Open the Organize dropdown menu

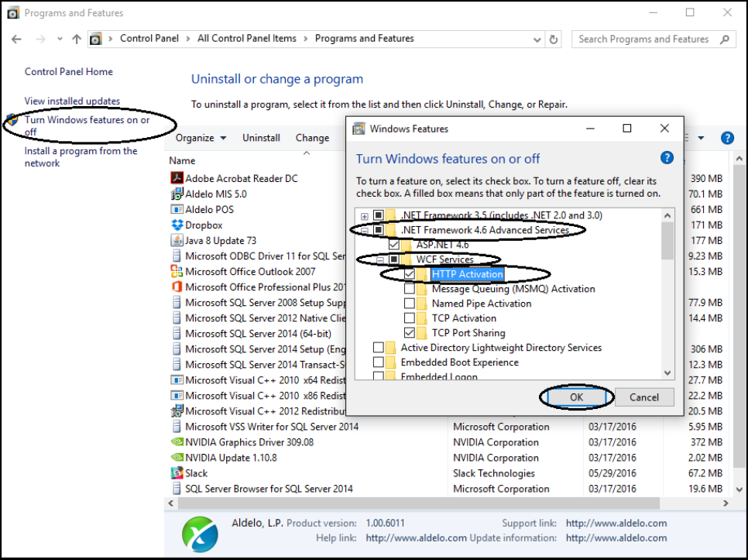201,138
